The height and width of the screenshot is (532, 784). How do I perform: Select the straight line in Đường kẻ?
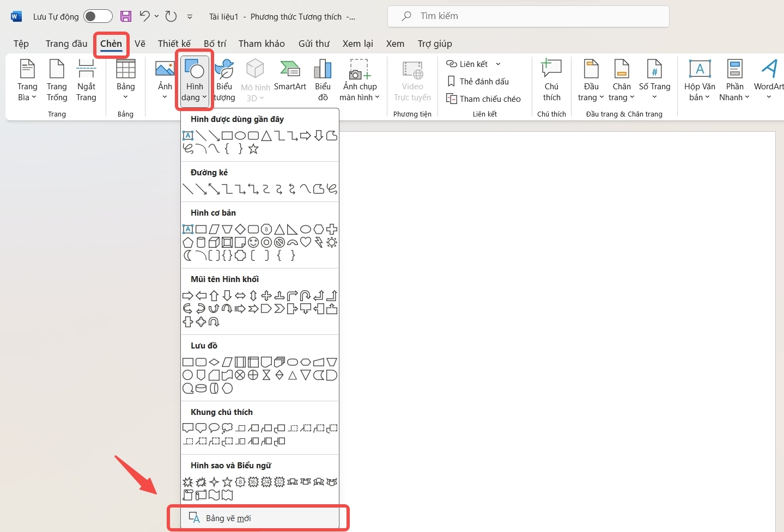[x=188, y=189]
